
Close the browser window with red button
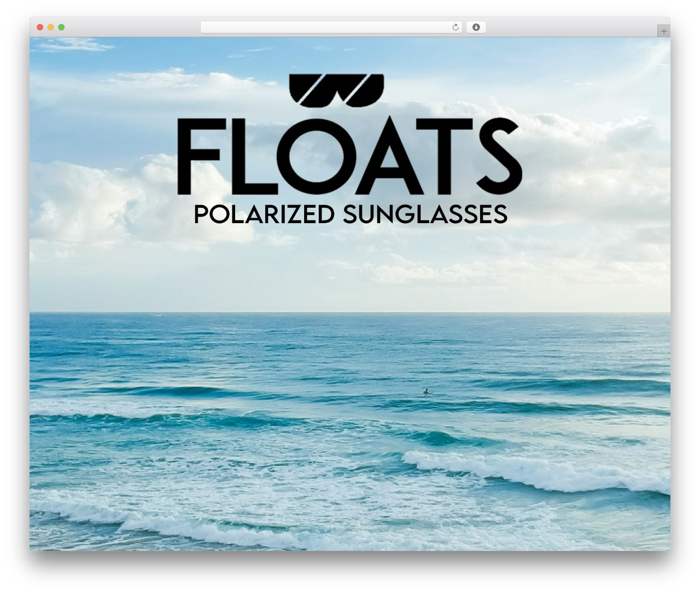[x=40, y=27]
